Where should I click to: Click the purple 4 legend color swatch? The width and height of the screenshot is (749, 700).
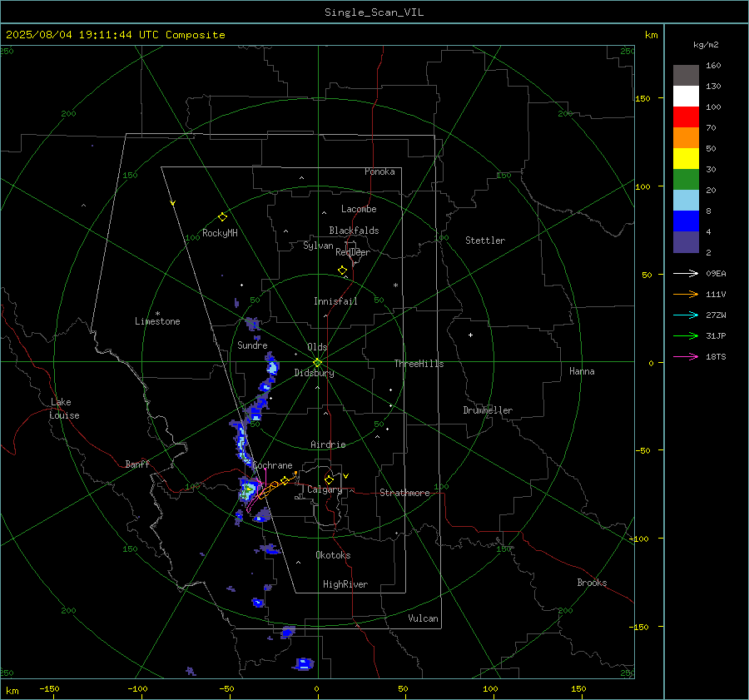tap(686, 242)
